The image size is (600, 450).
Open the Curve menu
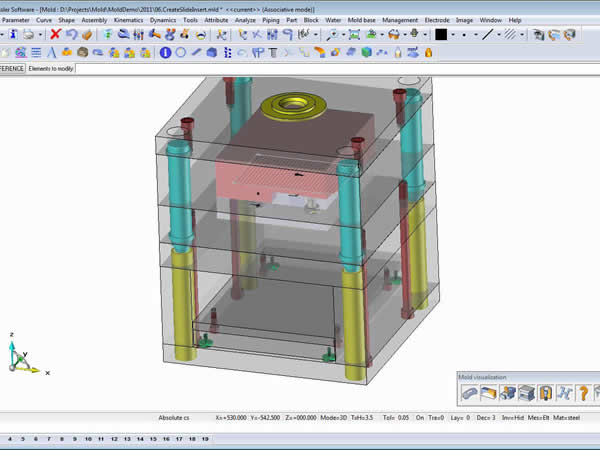point(44,20)
